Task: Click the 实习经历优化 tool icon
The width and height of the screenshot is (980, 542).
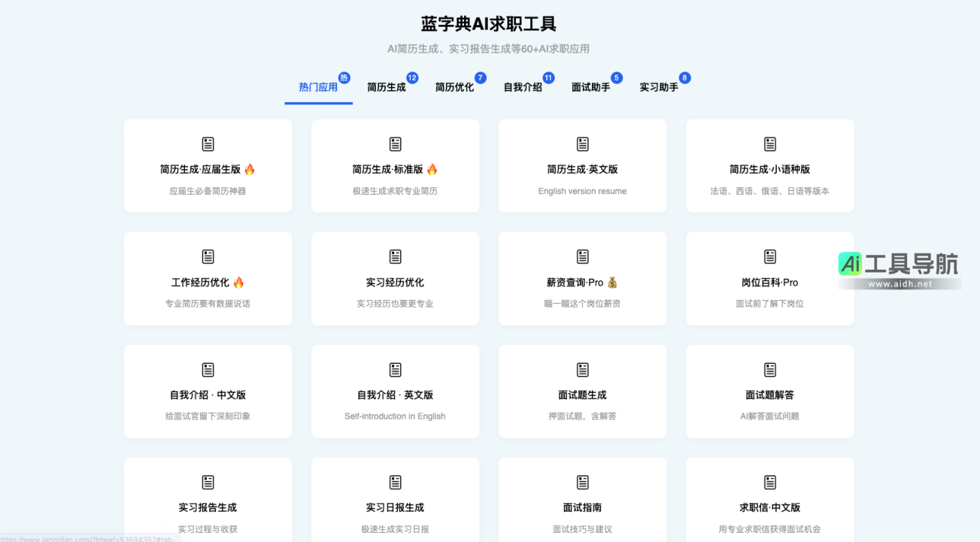Action: tap(395, 257)
